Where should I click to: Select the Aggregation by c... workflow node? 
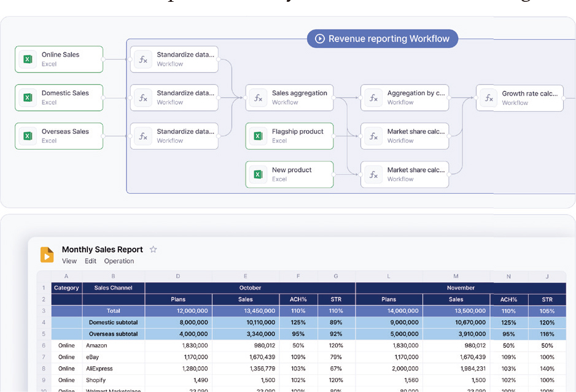pyautogui.click(x=405, y=98)
